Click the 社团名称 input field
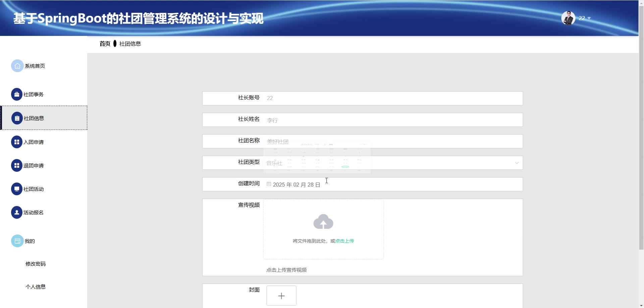 pos(392,141)
